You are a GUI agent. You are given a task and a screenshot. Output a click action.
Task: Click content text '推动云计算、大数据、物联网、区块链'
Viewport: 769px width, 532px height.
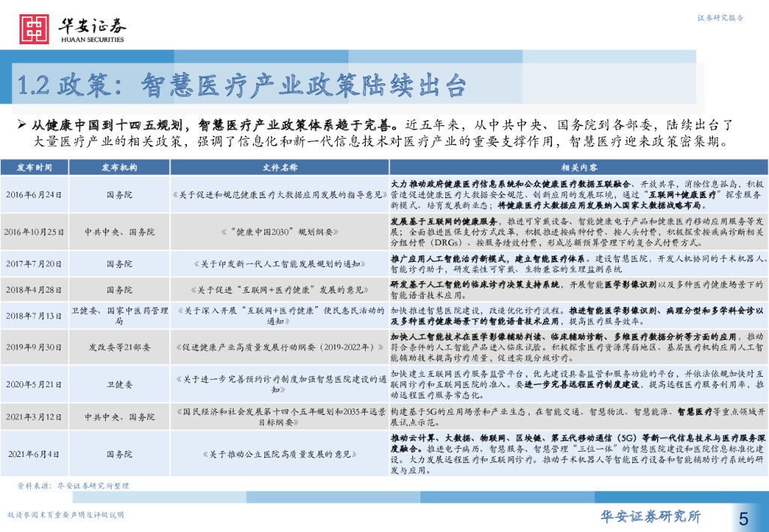(x=469, y=438)
